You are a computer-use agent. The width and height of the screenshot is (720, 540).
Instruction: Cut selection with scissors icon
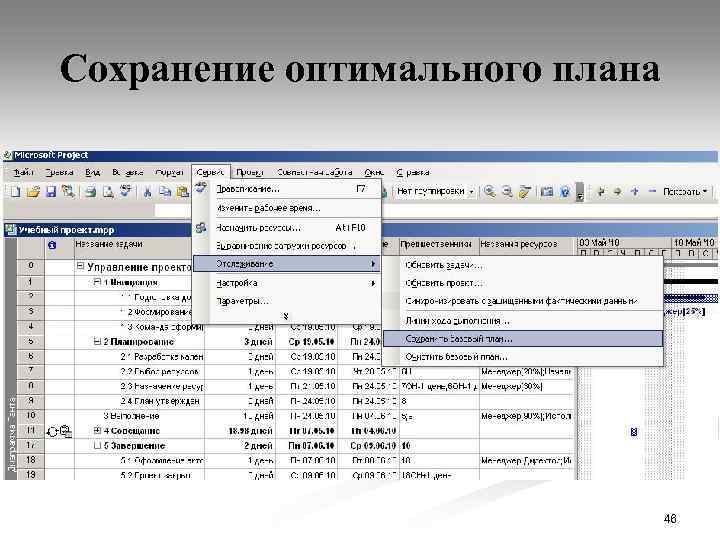[x=147, y=191]
